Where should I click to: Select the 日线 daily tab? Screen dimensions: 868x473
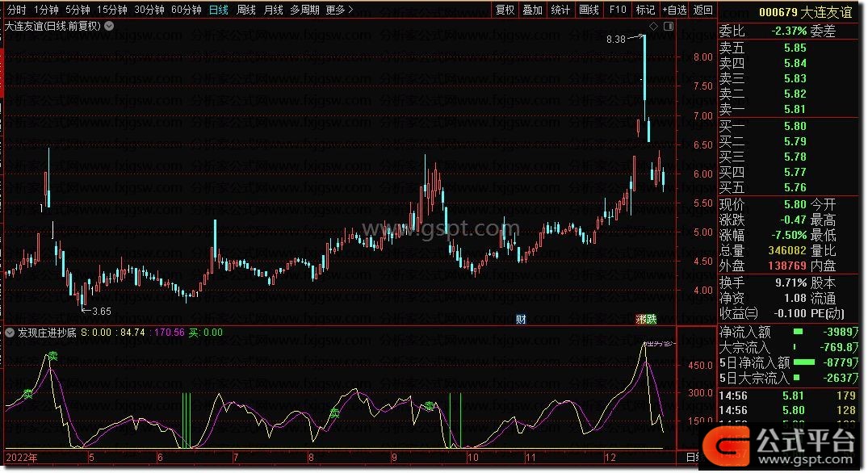pos(219,10)
